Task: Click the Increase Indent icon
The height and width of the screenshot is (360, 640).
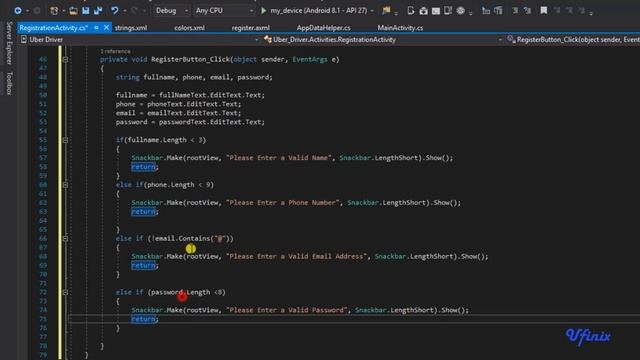Action: [x=498, y=11]
